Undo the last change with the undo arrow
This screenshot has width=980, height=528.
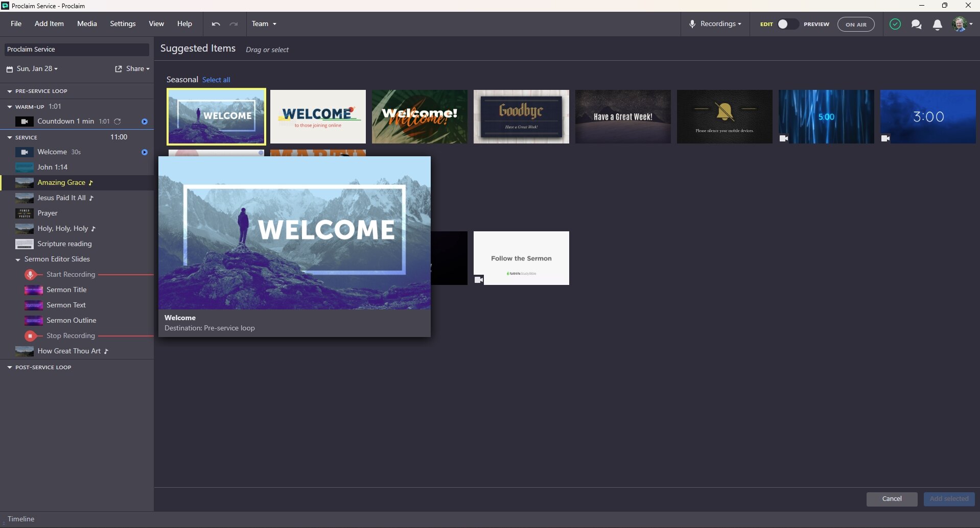(x=215, y=24)
